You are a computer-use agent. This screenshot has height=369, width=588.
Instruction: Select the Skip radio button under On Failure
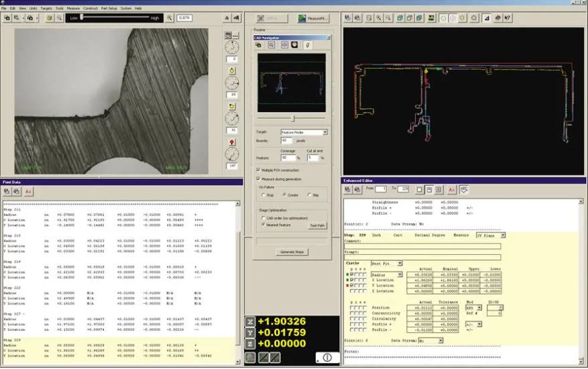coord(309,195)
